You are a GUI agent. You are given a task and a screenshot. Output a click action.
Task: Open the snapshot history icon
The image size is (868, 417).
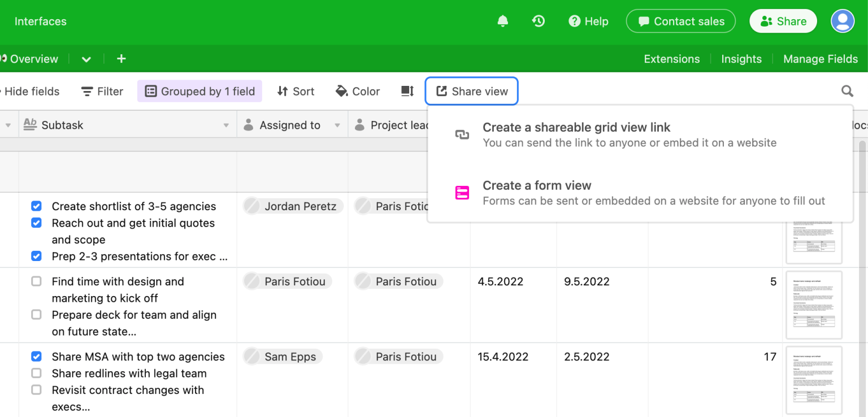538,21
